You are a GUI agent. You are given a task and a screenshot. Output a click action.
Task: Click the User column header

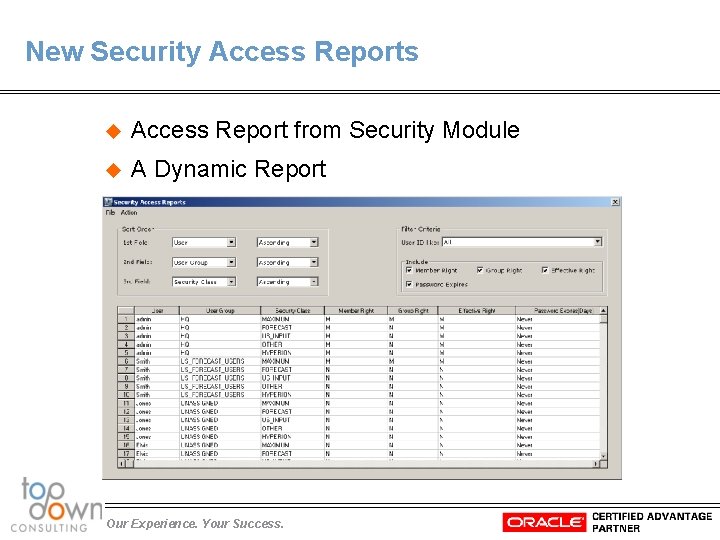[157, 311]
